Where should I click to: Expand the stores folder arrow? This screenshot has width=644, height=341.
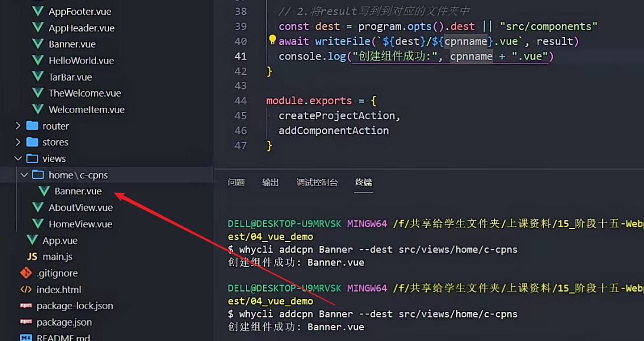[18, 142]
